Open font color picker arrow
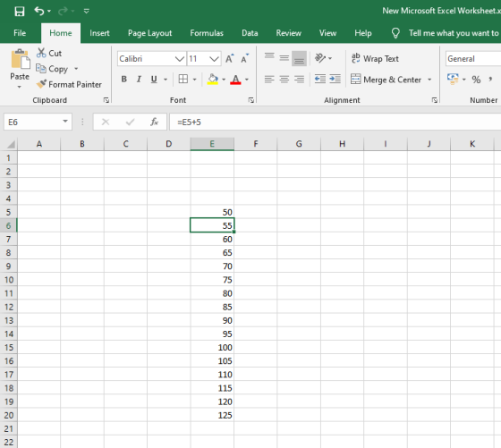Image resolution: width=501 pixels, height=448 pixels. [x=247, y=80]
